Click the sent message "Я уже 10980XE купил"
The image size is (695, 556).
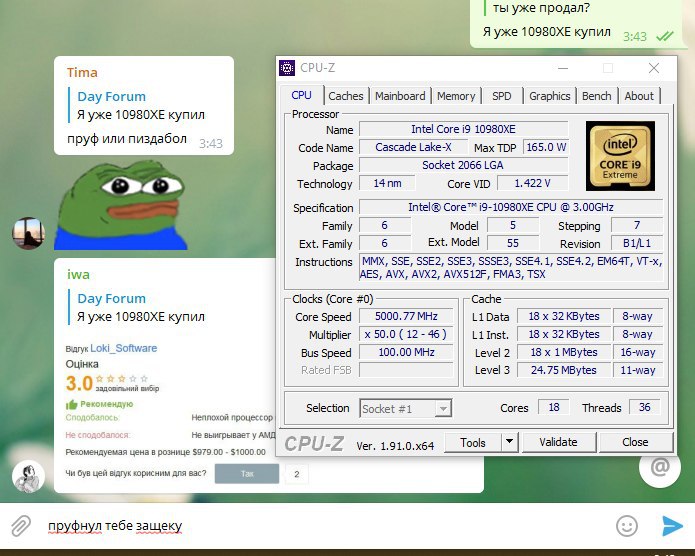pos(547,32)
